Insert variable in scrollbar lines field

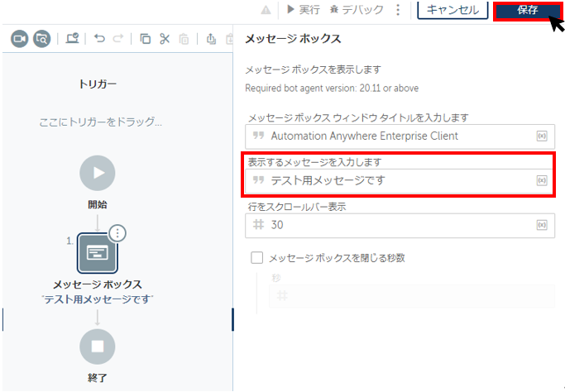coord(542,225)
